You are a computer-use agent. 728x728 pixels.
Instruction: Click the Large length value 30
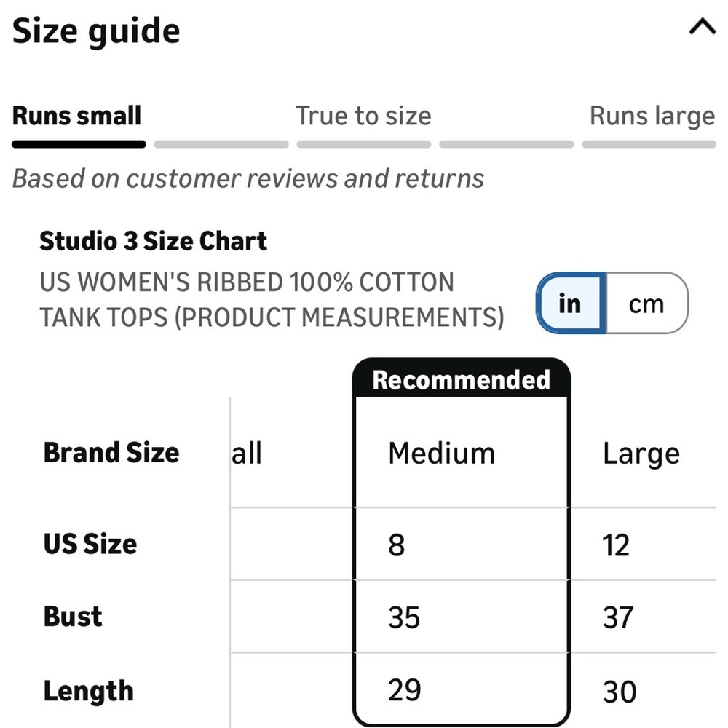pos(620,691)
